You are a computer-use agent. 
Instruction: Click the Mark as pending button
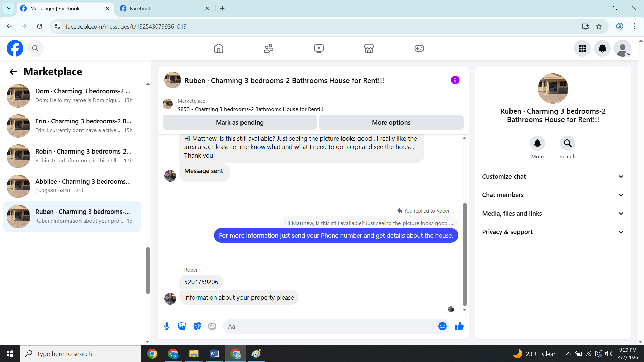[x=239, y=122]
